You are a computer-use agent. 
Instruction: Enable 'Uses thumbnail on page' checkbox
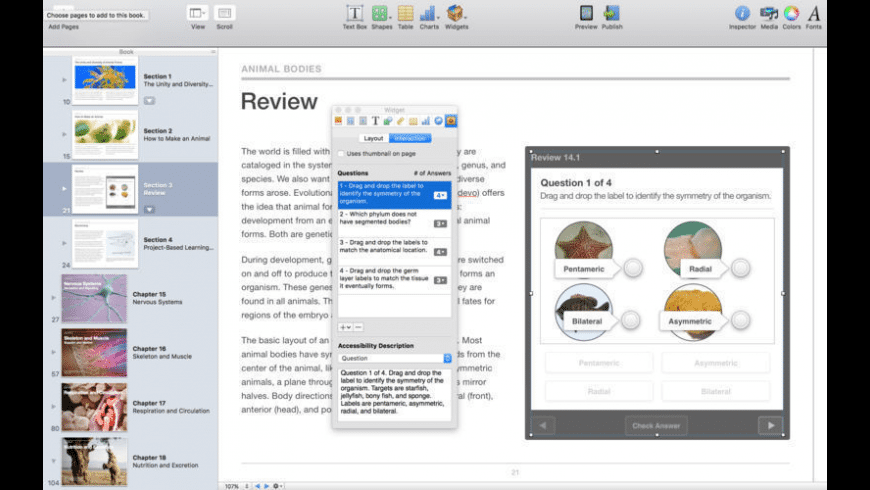(340, 153)
